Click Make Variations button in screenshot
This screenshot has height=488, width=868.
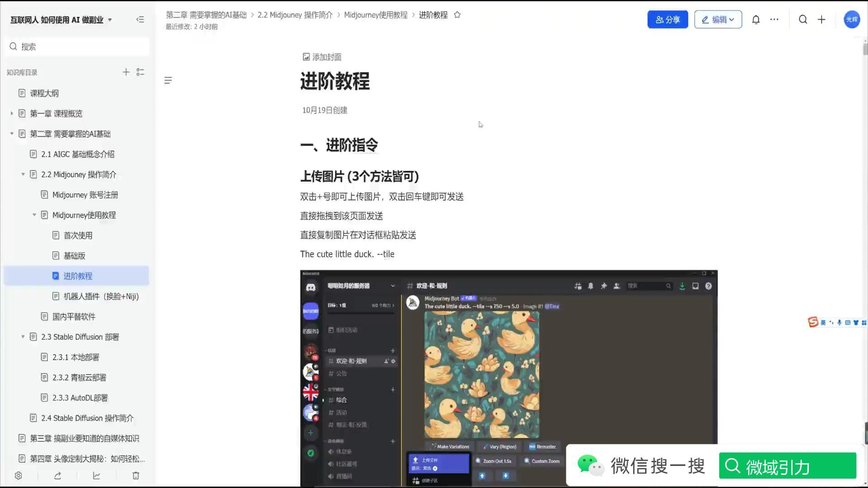(x=450, y=446)
